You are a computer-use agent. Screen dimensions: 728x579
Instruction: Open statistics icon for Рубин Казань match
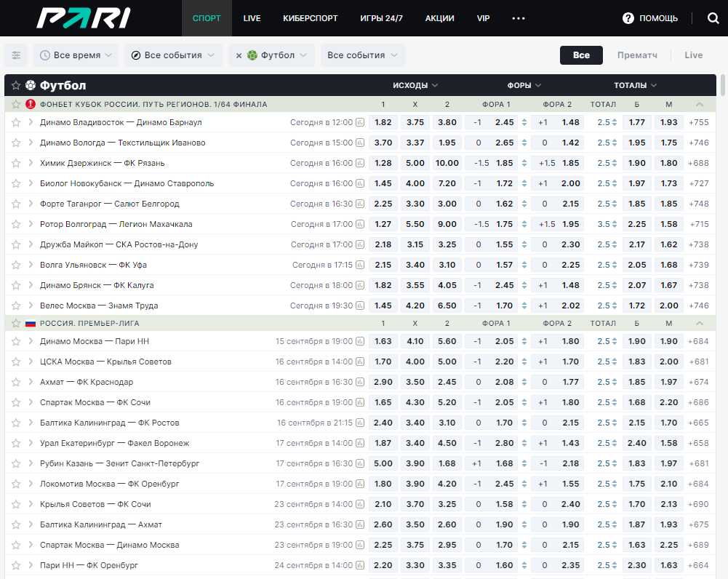click(360, 463)
